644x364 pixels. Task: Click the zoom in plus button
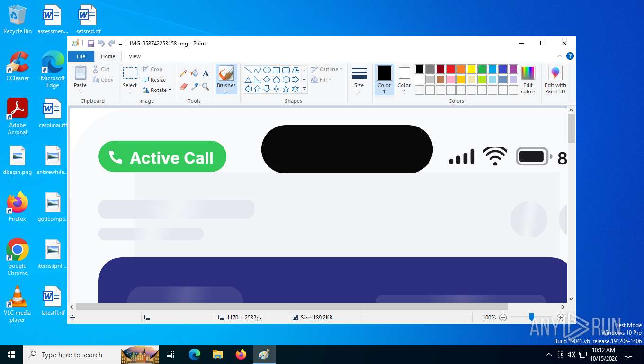pos(561,318)
